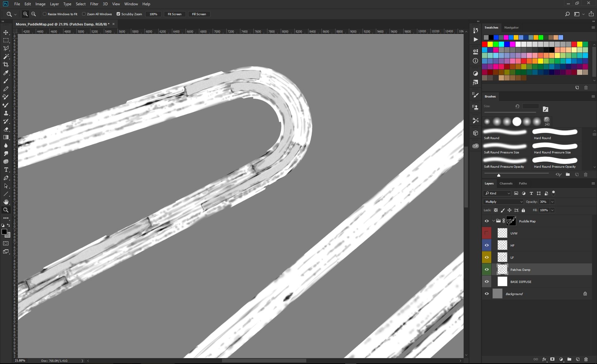Viewport: 597px width, 364px height.
Task: Enable Zoom All Windows checkbox
Action: [x=84, y=14]
